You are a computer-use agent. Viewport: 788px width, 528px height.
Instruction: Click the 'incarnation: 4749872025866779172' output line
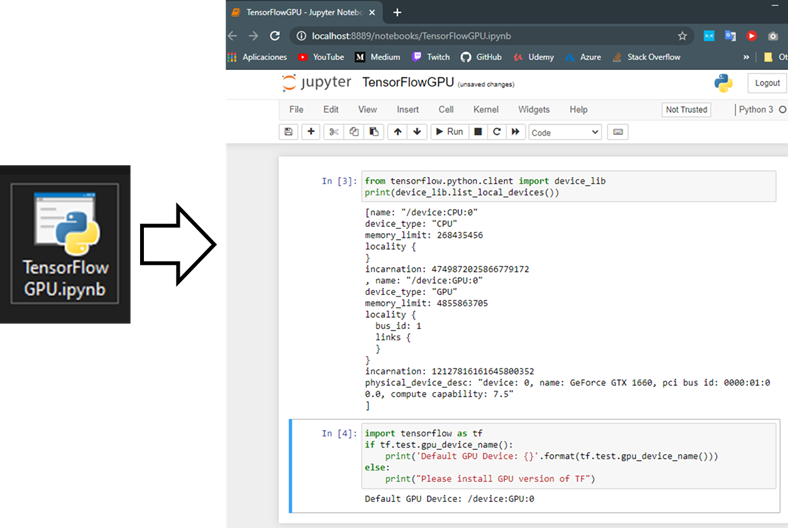(447, 269)
